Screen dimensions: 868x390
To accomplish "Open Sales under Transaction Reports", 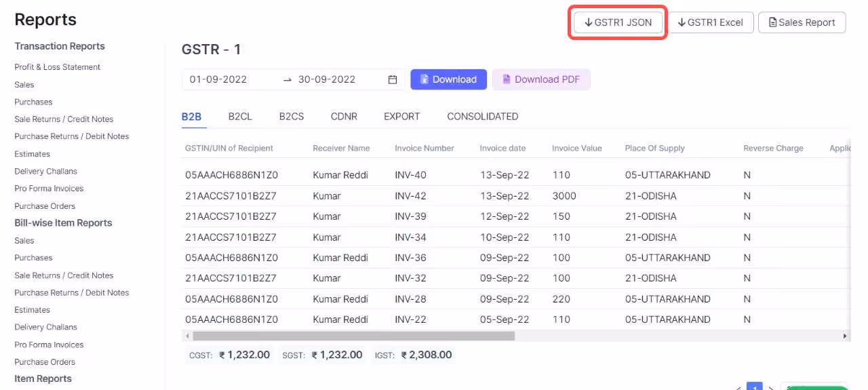I will tap(24, 85).
